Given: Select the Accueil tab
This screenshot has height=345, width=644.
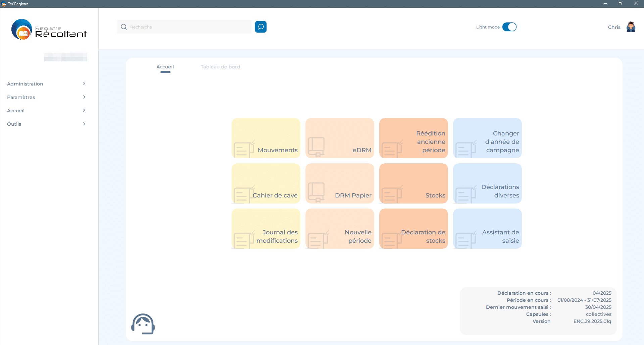Looking at the screenshot, I should 165,67.
